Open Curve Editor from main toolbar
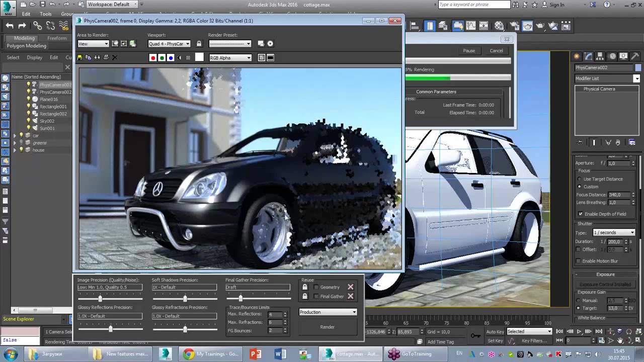This screenshot has width=644, height=362. tap(470, 26)
